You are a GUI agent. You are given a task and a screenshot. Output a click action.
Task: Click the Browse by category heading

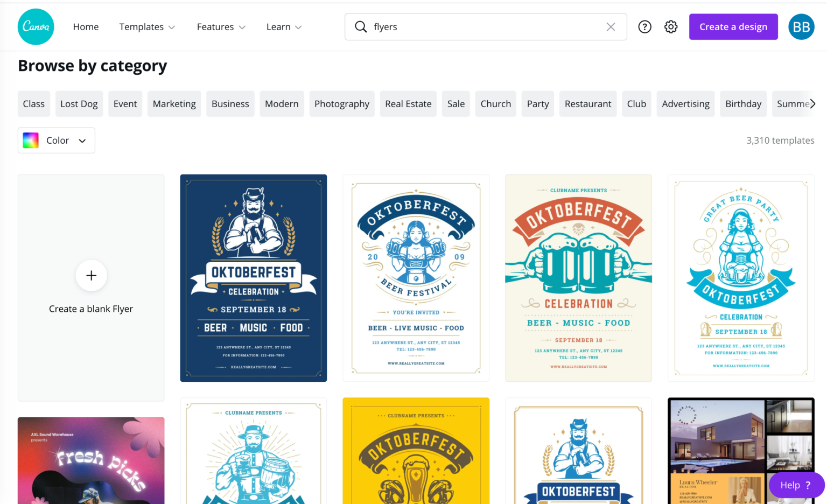click(x=93, y=66)
